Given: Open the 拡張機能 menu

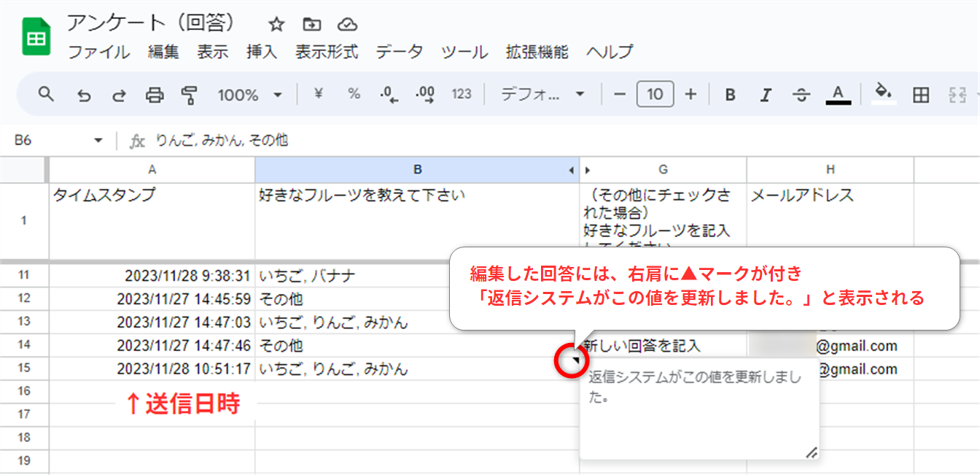Looking at the screenshot, I should pos(537,52).
